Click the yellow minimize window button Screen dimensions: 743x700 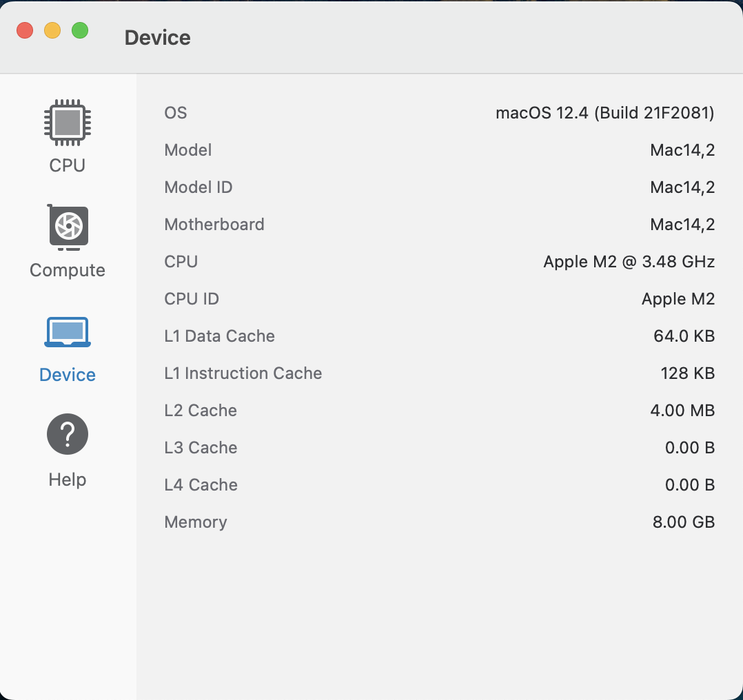[x=52, y=31]
